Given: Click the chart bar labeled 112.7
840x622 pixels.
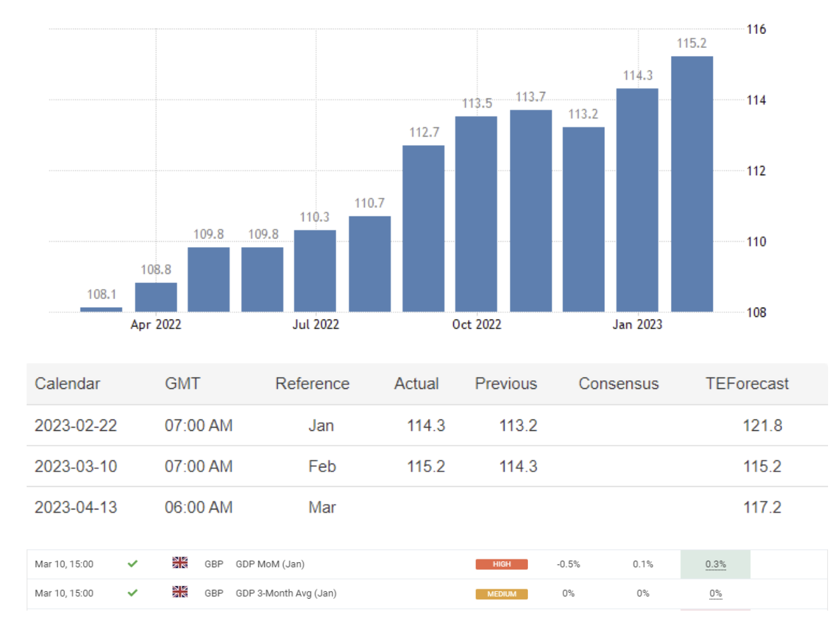Looking at the screenshot, I should [423, 228].
